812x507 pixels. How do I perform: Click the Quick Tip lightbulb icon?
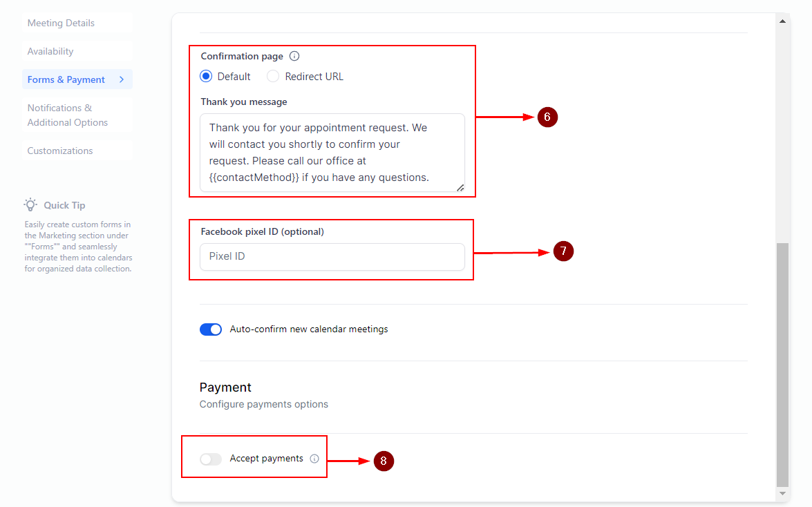click(30, 205)
